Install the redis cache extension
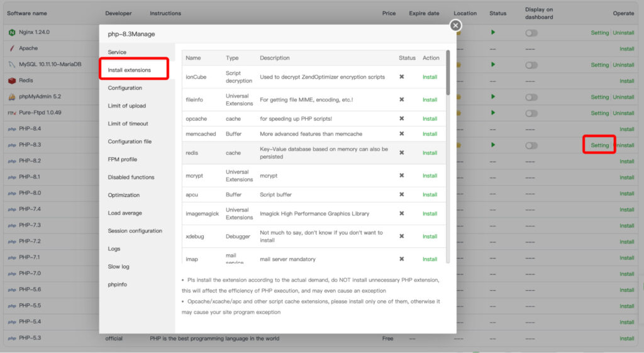The image size is (644, 353). coord(430,153)
